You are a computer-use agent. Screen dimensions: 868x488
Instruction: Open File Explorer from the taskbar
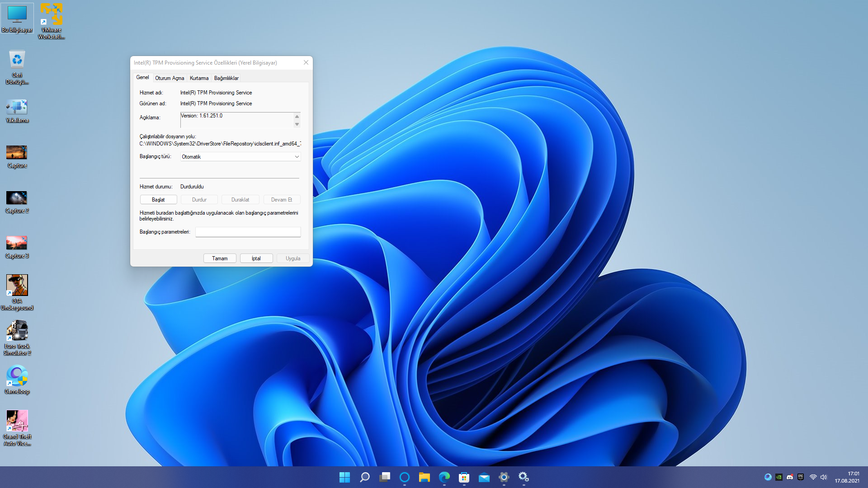pyautogui.click(x=424, y=477)
